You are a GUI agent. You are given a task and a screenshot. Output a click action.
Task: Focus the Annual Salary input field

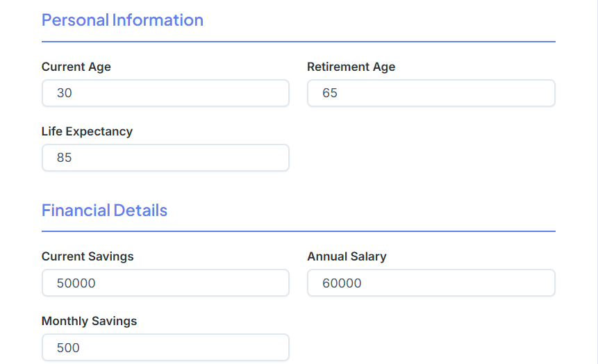coord(431,283)
